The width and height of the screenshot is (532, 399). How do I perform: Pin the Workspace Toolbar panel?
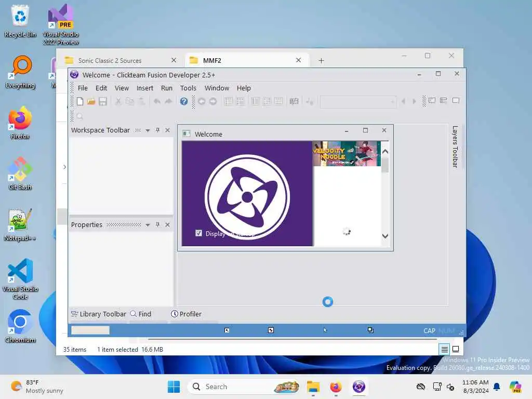[157, 130]
